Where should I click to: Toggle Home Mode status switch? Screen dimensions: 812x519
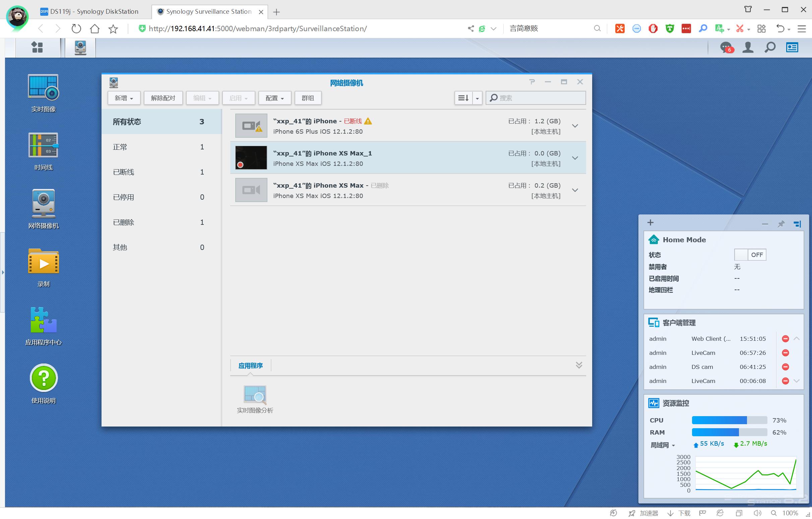[x=750, y=255]
